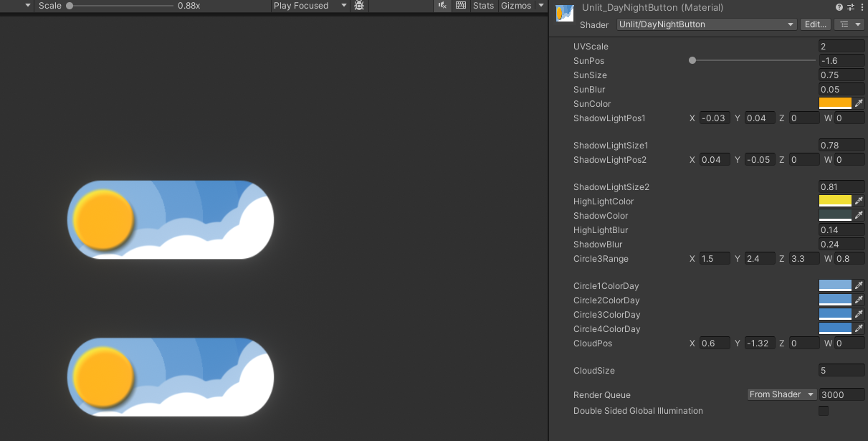Click the CloudSize value field
The image size is (868, 441).
(841, 371)
